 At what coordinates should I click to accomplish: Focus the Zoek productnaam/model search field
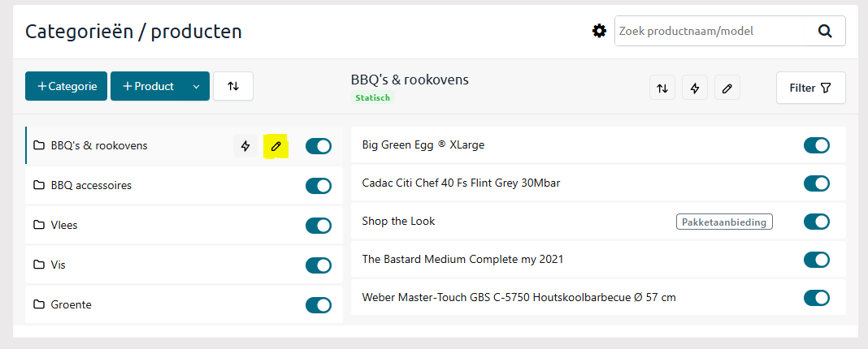click(714, 31)
